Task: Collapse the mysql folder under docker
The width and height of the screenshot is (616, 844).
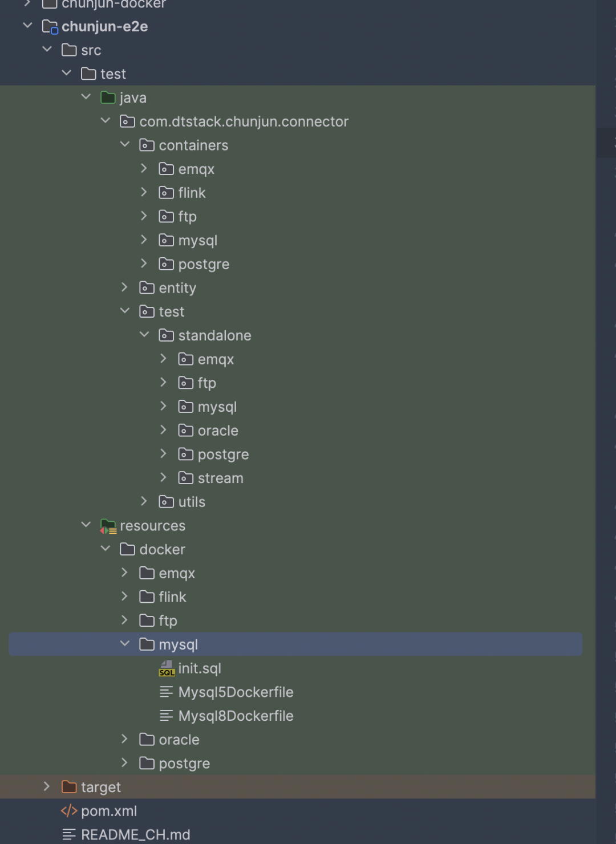Action: tap(125, 644)
